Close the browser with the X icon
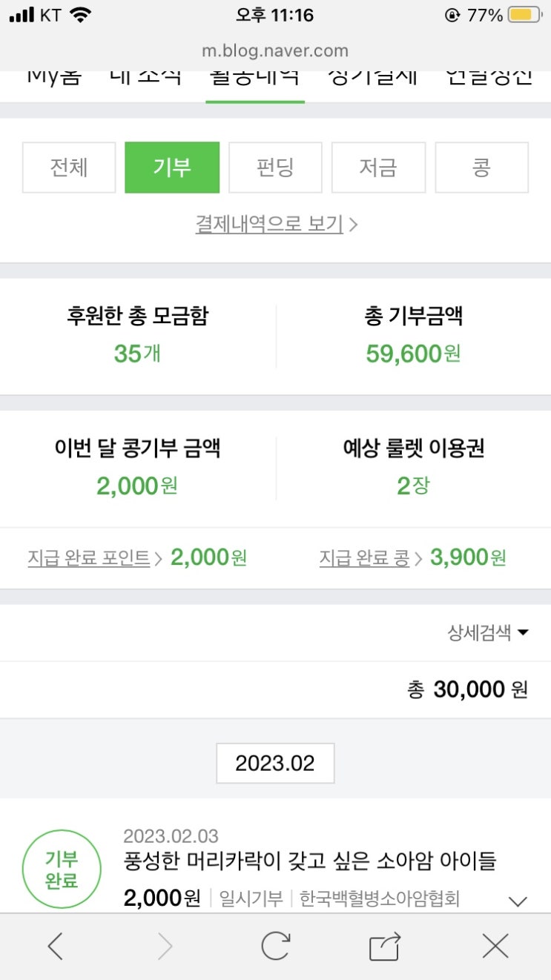Image resolution: width=551 pixels, height=980 pixels. pyautogui.click(x=495, y=946)
